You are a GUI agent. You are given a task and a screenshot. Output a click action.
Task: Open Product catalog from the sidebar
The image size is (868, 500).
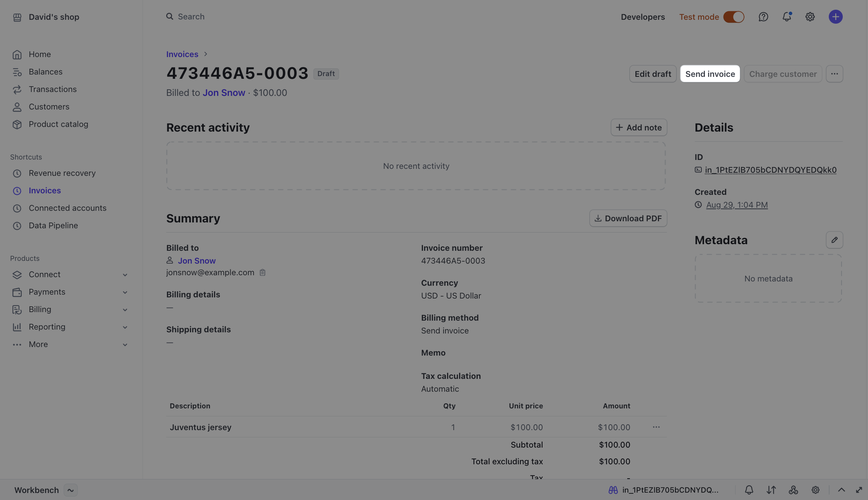(58, 124)
